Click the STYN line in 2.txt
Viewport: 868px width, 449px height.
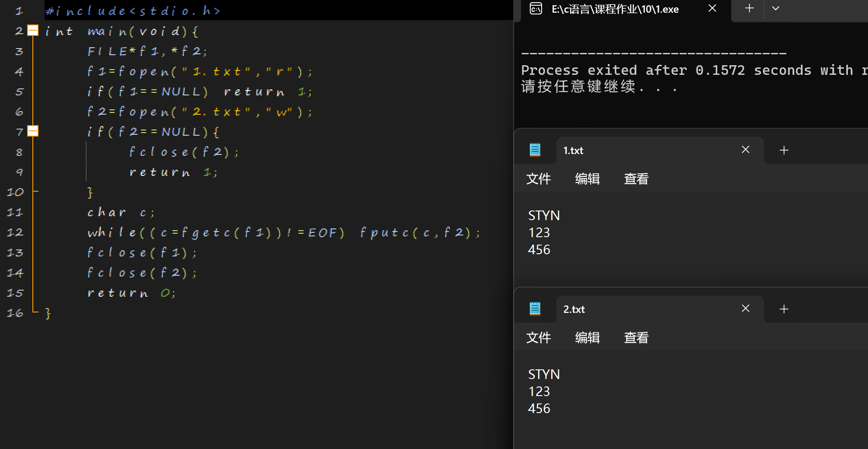[x=544, y=374]
